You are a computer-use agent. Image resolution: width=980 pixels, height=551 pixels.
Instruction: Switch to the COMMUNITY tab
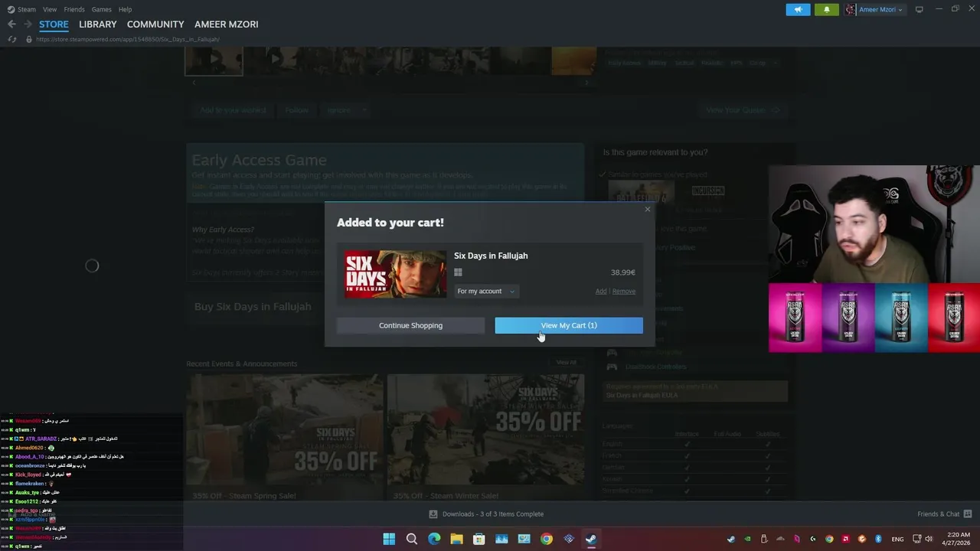155,24
